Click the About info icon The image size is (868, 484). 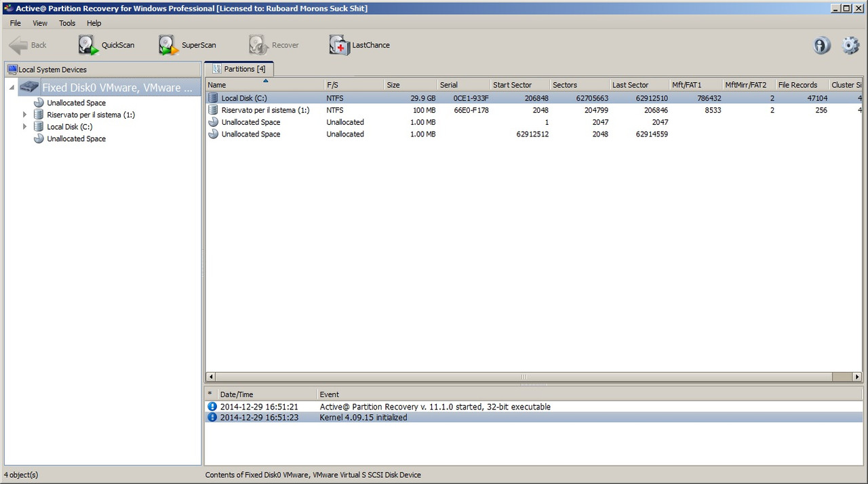[822, 45]
